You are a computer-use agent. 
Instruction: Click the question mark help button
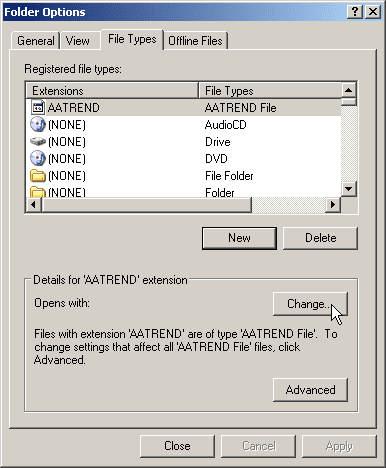pos(355,12)
